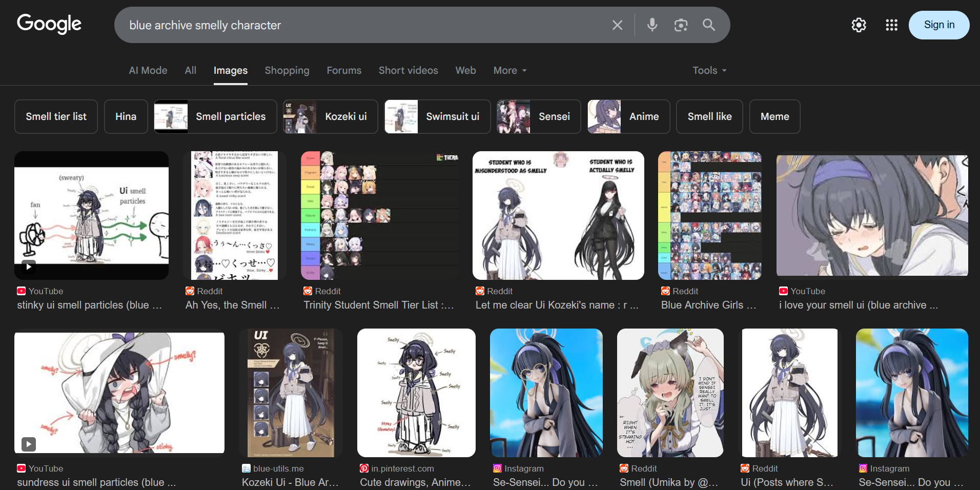Select the Sensei filter chip
The height and width of the screenshot is (490, 980).
(539, 116)
